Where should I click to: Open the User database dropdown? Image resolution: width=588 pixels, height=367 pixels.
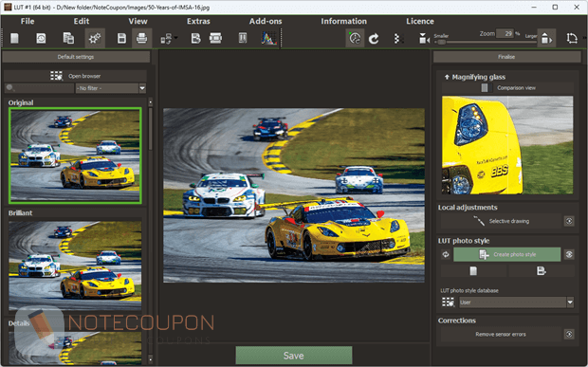pyautogui.click(x=517, y=303)
